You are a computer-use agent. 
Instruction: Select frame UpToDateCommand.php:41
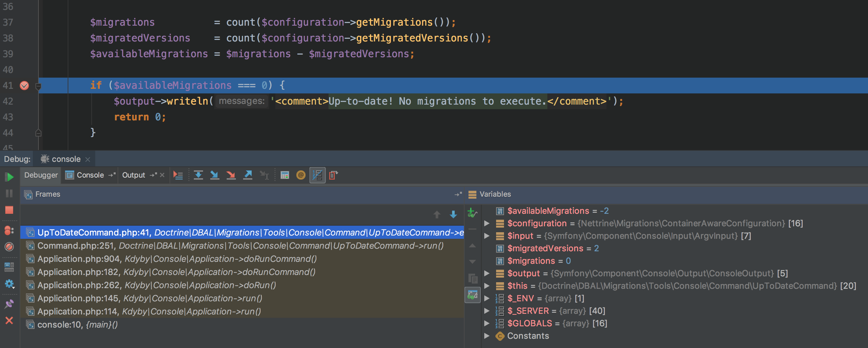coord(242,232)
